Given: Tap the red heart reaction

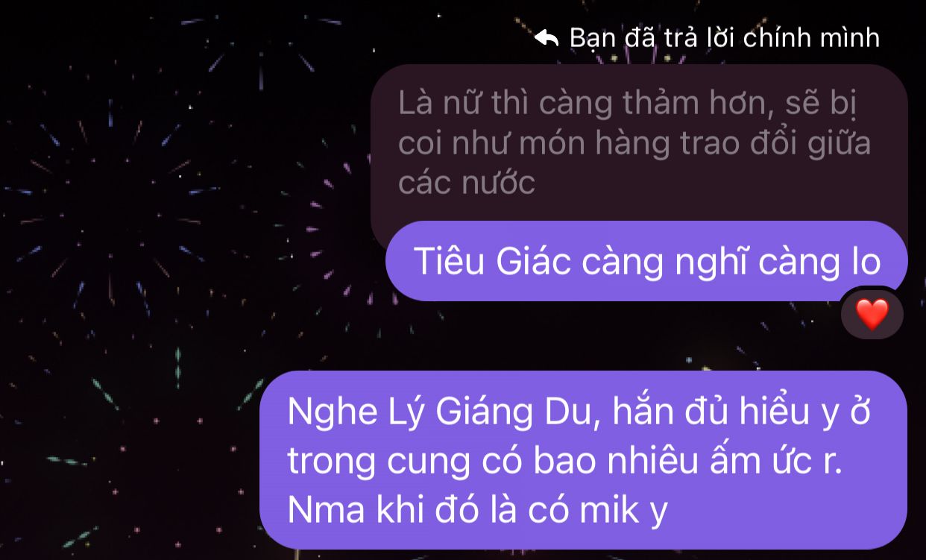Looking at the screenshot, I should pyautogui.click(x=872, y=314).
